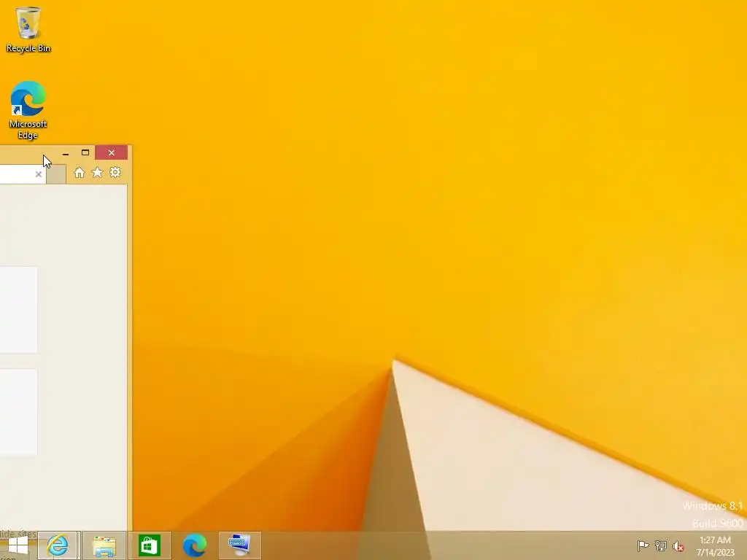
Task: Switch to Internet Explorer on taskbar
Action: point(57,545)
